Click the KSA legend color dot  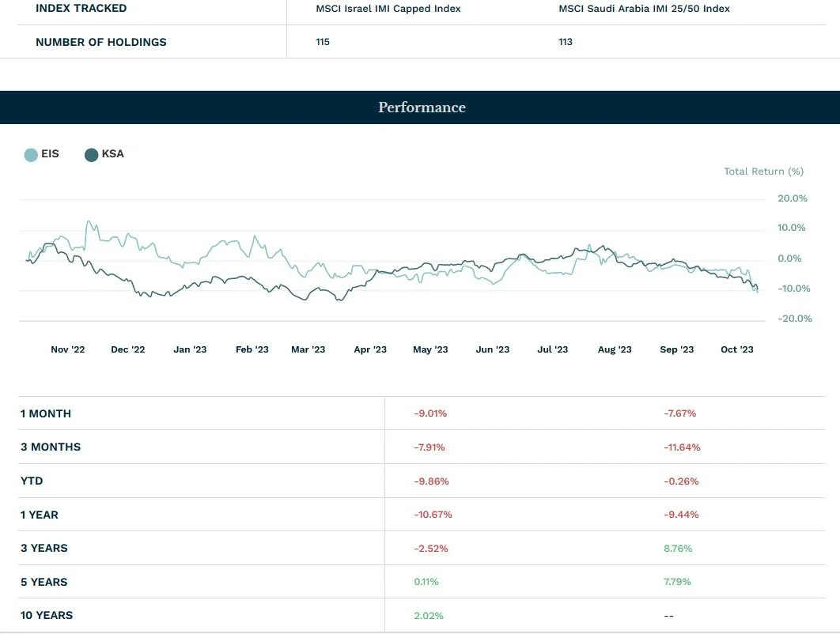91,154
